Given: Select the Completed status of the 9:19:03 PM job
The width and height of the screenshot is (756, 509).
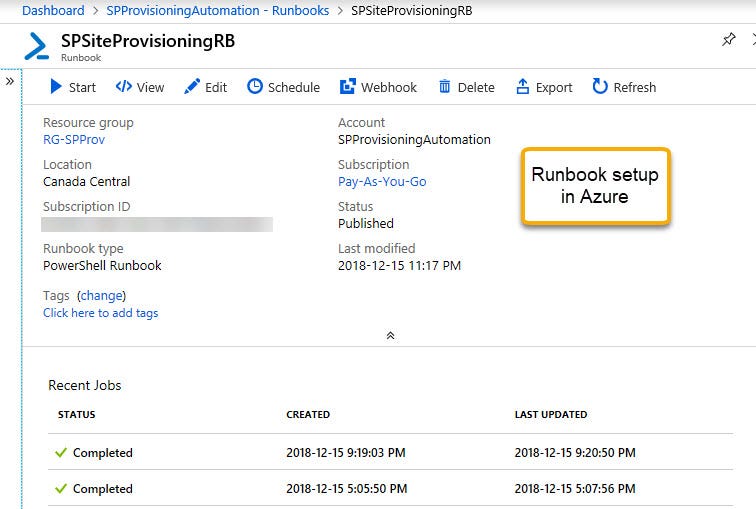Looking at the screenshot, I should (103, 453).
